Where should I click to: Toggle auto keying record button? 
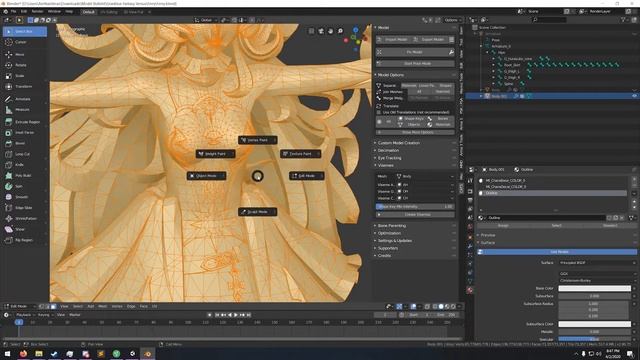209,315
